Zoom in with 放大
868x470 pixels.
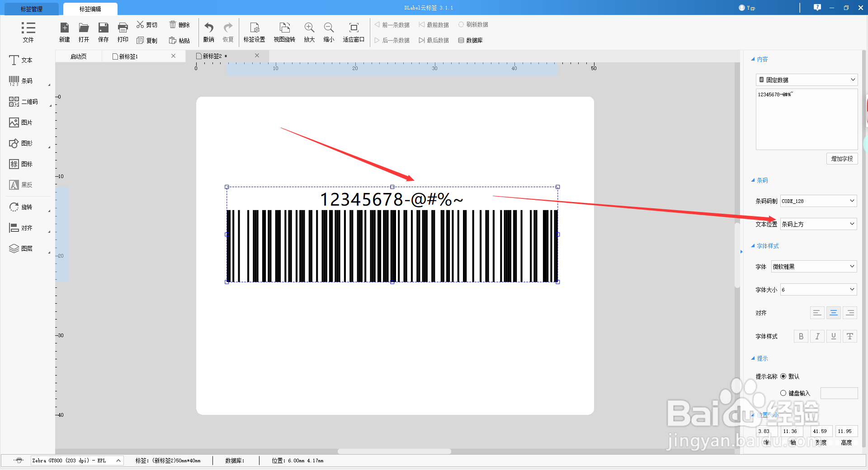pos(309,32)
